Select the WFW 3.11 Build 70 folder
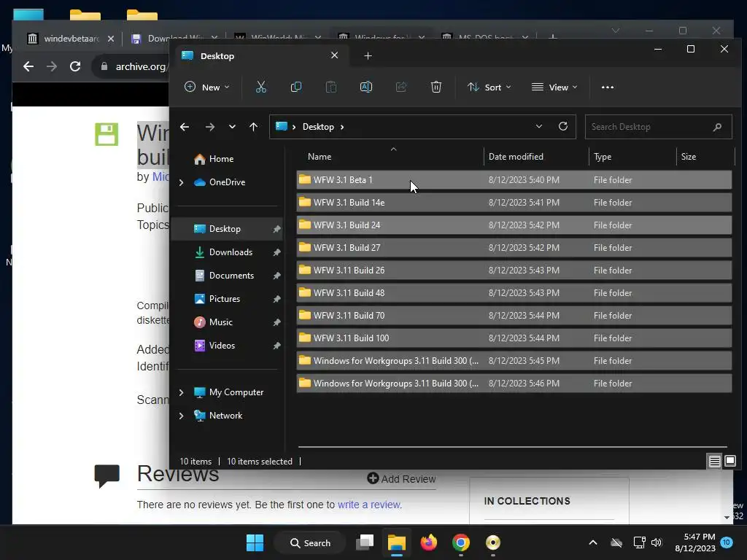Screen dimensions: 747x560 point(514,316)
